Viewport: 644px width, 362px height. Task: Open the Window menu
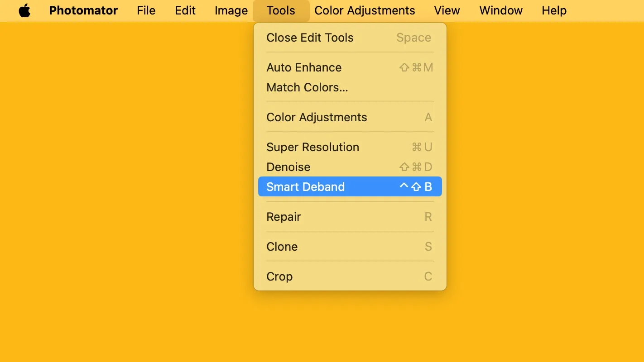pyautogui.click(x=501, y=10)
